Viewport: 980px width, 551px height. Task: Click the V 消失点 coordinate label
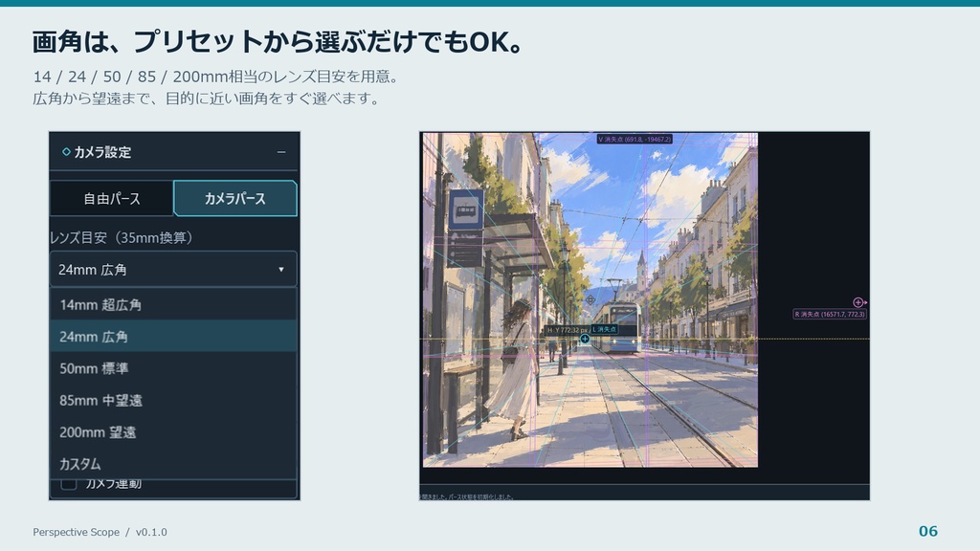(635, 140)
